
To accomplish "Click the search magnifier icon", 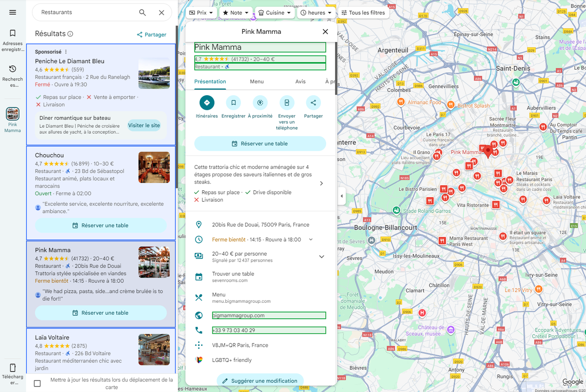I will click(142, 13).
